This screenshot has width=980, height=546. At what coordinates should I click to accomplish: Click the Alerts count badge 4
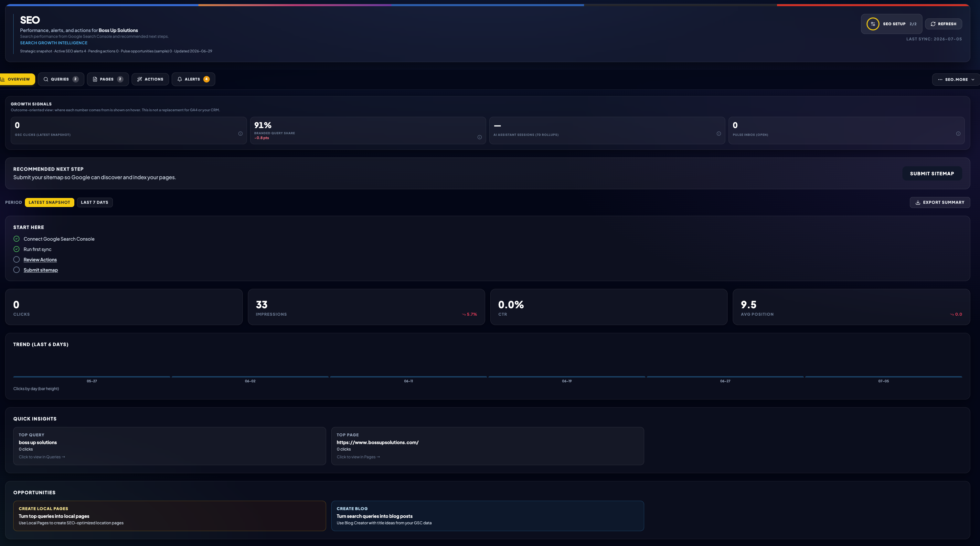pos(206,79)
